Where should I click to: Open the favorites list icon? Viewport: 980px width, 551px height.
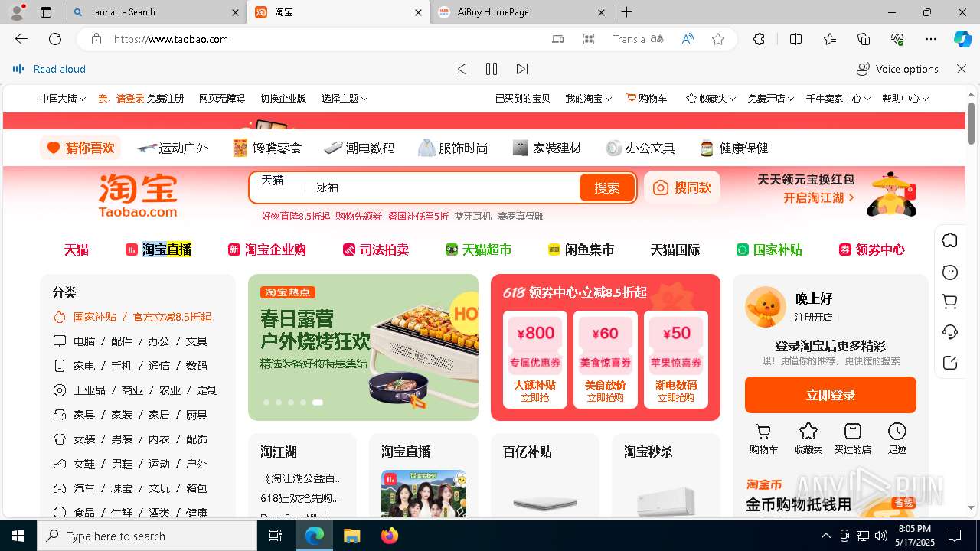[830, 39]
